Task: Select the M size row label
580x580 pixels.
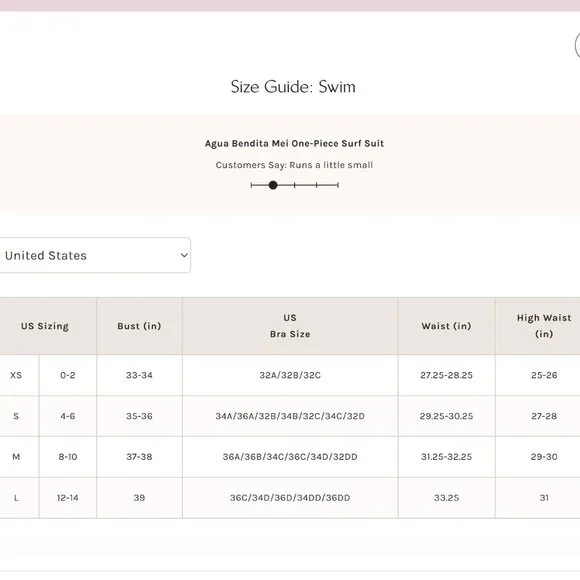Action: point(16,457)
